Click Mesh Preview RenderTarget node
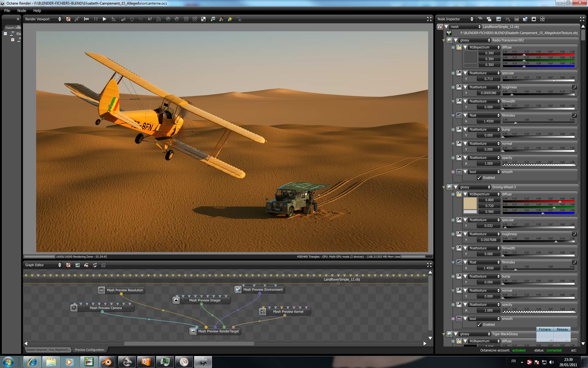 (218, 331)
